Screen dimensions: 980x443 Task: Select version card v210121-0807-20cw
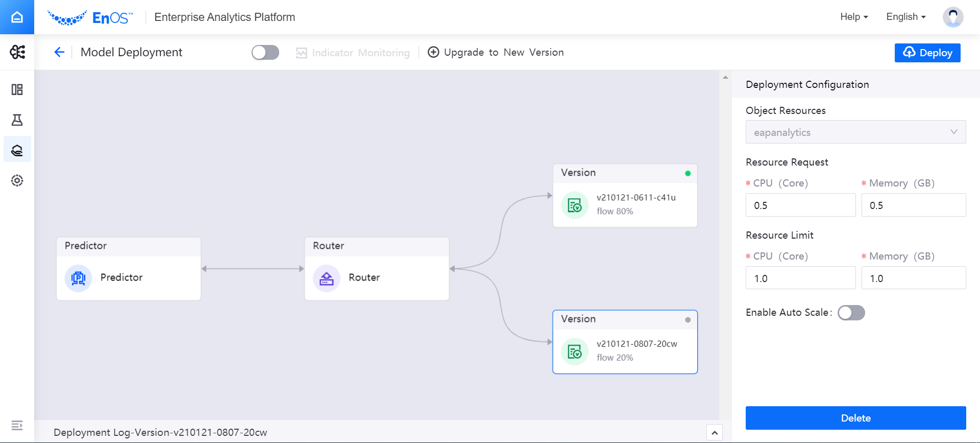pyautogui.click(x=625, y=342)
